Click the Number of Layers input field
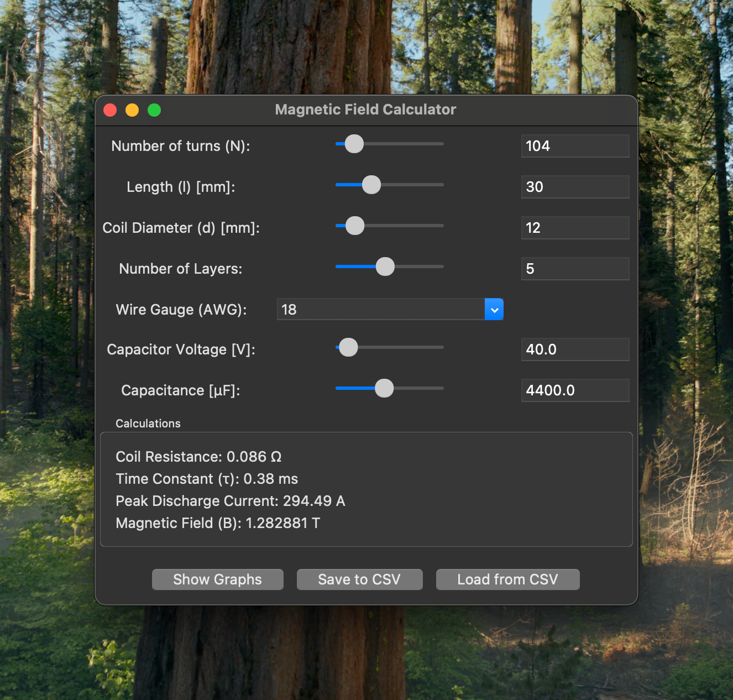The image size is (733, 700). (575, 269)
